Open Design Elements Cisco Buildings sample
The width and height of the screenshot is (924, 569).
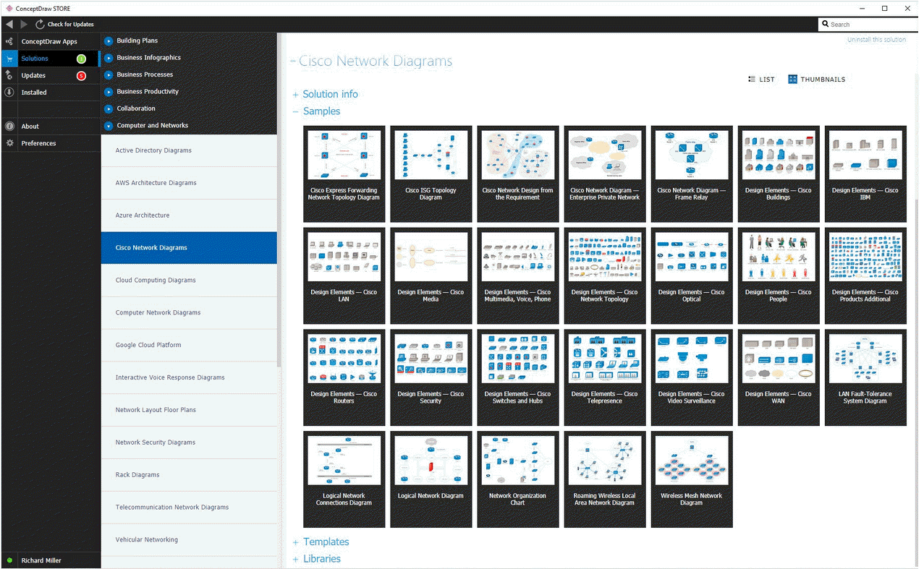[x=779, y=174]
